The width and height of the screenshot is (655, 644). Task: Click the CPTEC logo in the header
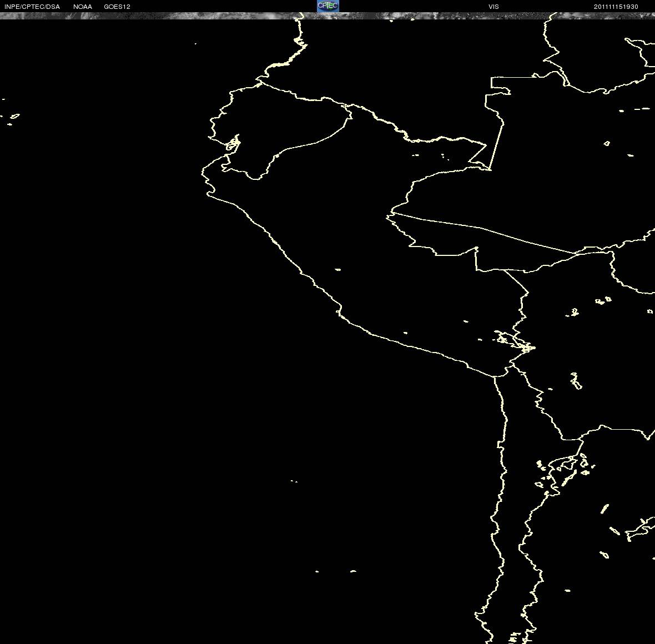[328, 6]
